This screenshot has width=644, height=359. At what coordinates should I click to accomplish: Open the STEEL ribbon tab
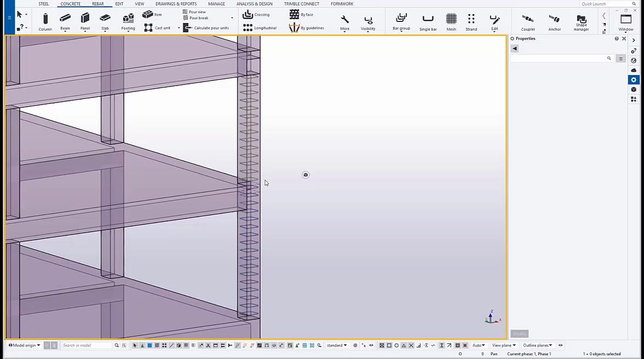(44, 4)
